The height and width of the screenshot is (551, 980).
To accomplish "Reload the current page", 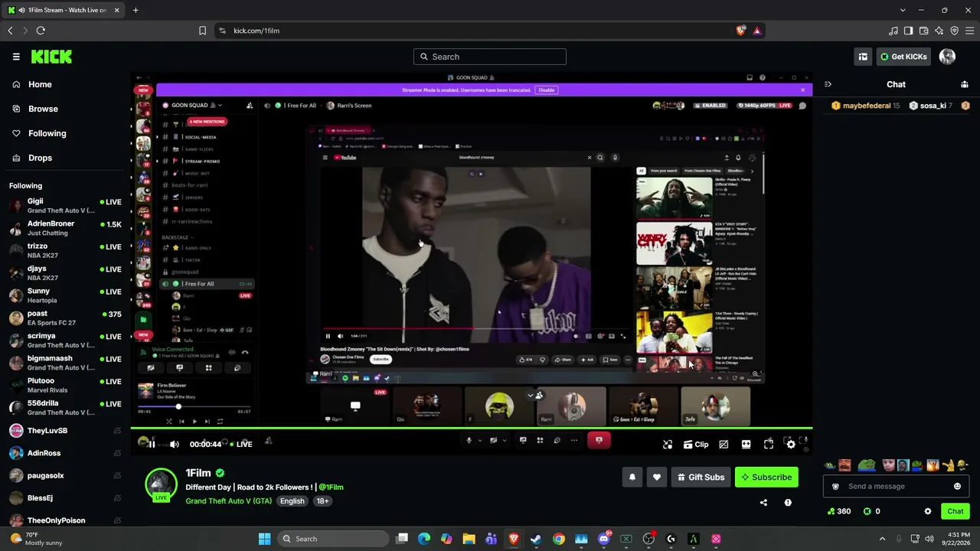I will click(41, 31).
